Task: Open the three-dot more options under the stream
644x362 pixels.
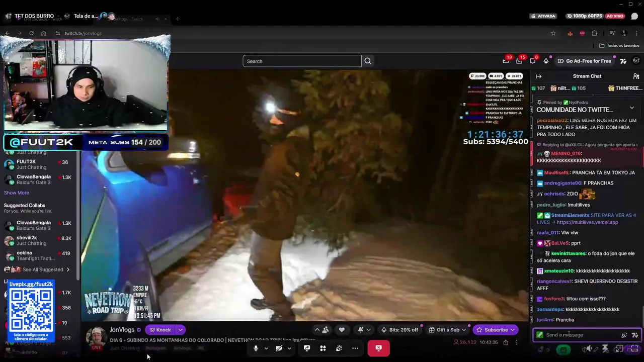Action: (516, 342)
